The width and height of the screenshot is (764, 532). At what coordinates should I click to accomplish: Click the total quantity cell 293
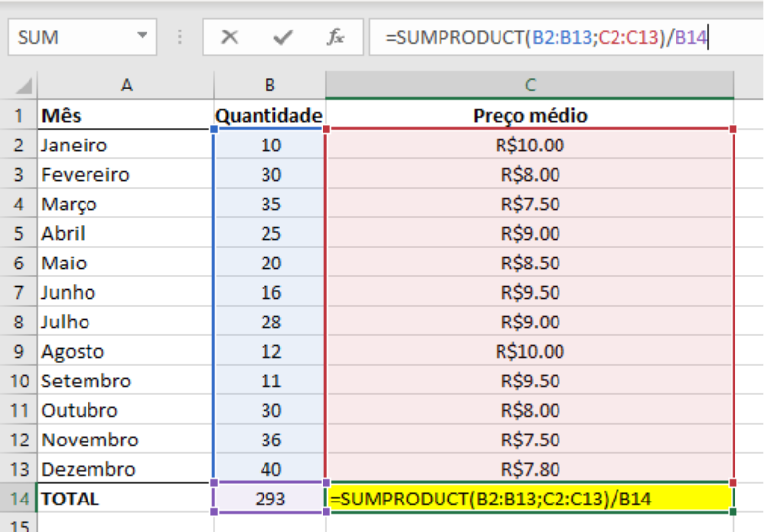pos(269,499)
